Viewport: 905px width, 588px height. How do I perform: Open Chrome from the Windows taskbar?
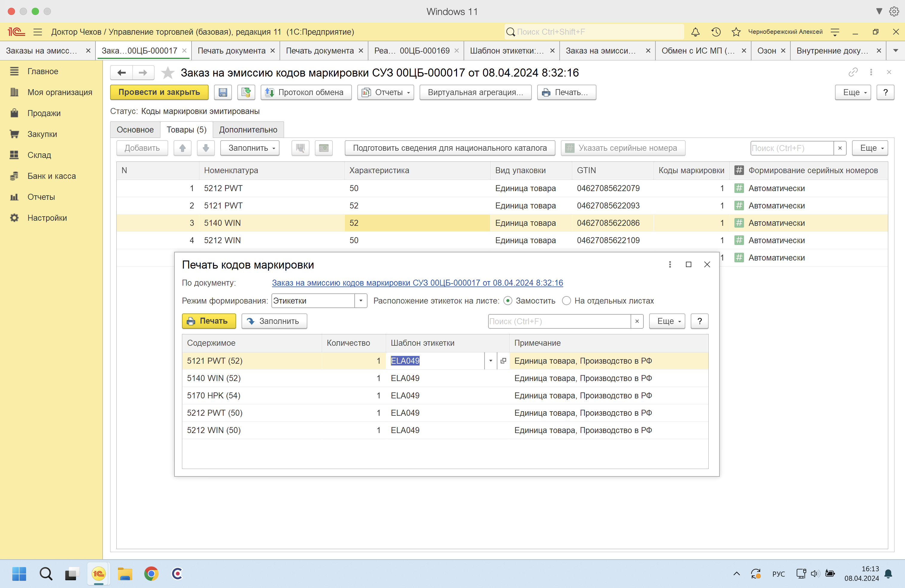151,574
